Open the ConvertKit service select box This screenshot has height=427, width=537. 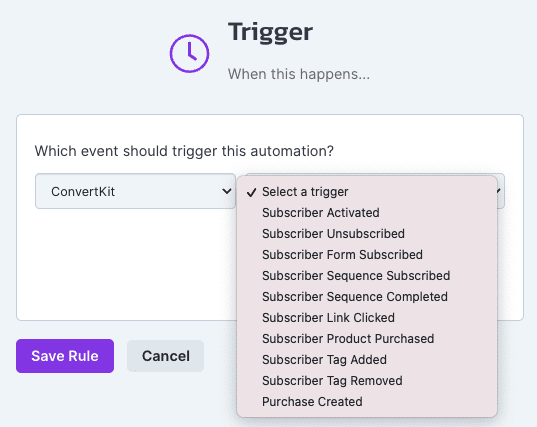(135, 191)
